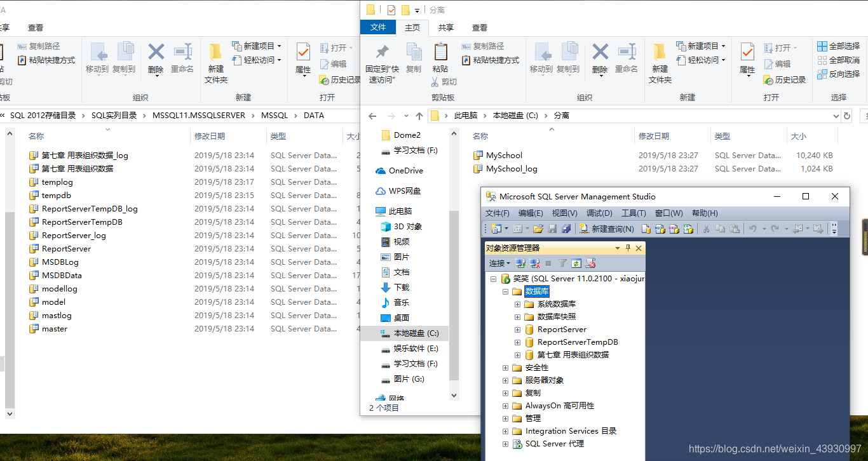Click 新建文件夹 in 分离 window ribbon
This screenshot has width=868, height=461.
click(660, 63)
